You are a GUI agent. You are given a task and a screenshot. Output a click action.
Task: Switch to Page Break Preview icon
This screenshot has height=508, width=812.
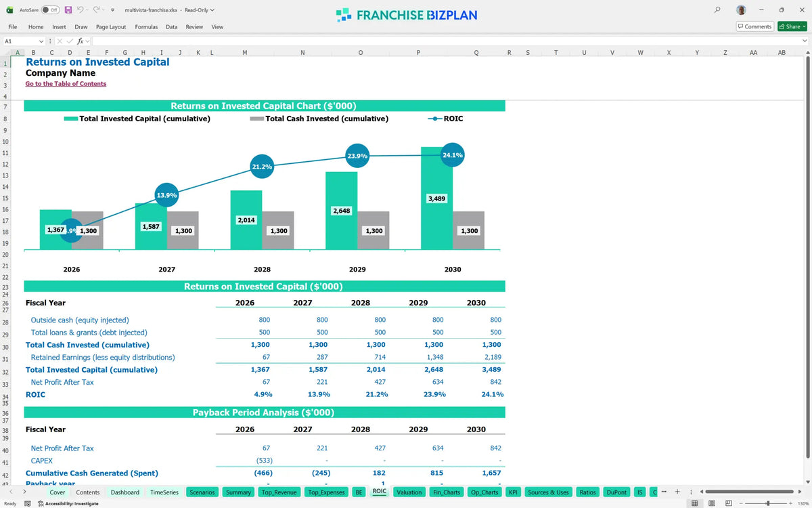[x=729, y=503]
